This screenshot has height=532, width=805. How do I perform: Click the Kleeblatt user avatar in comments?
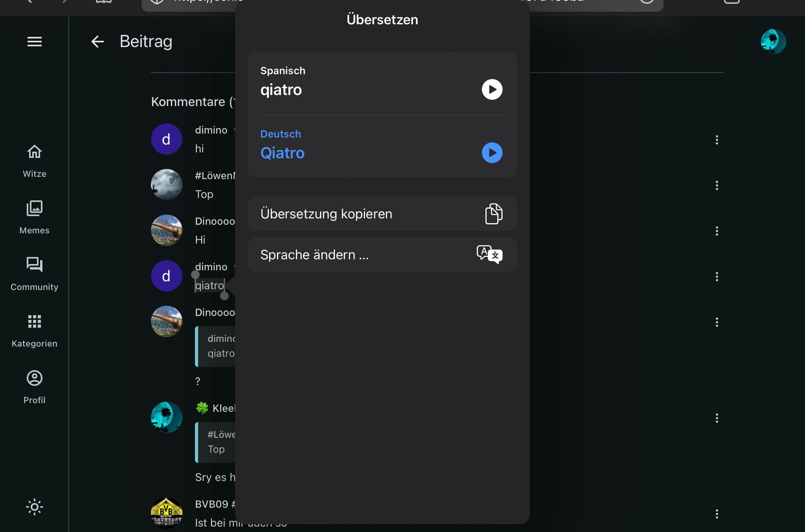click(x=166, y=418)
